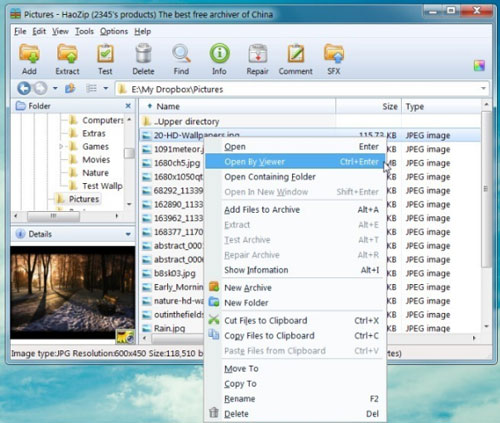Select the Movies folder in tree

(x=89, y=160)
